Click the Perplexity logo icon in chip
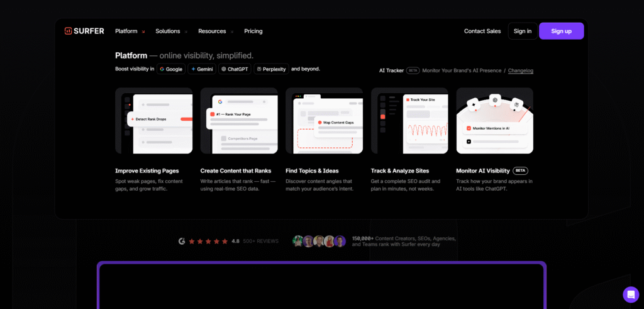This screenshot has height=309, width=644. pos(259,69)
